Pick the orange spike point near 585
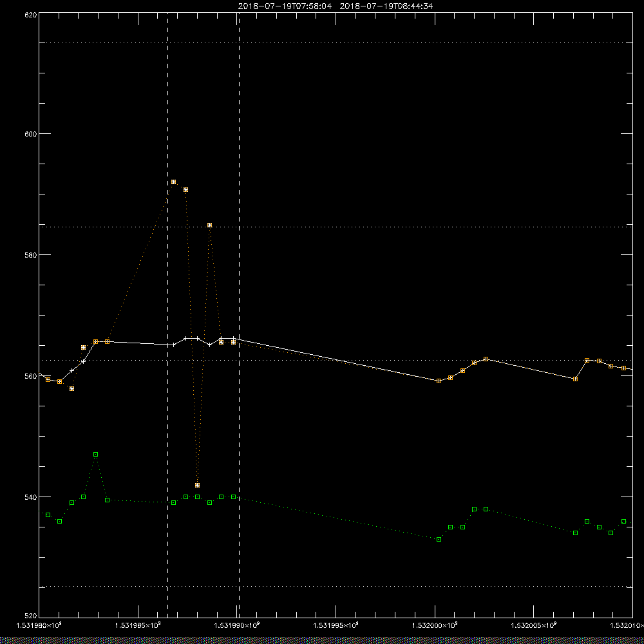 (x=209, y=225)
